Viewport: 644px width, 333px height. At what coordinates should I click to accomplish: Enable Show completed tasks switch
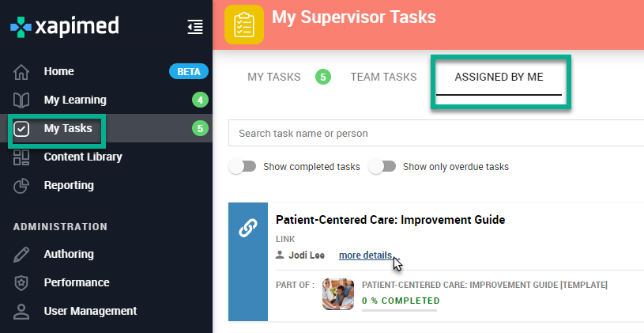click(243, 166)
